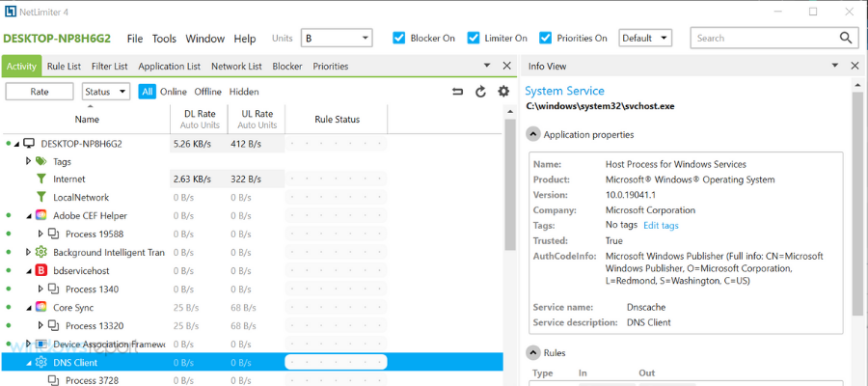Click the Rate button

40,92
